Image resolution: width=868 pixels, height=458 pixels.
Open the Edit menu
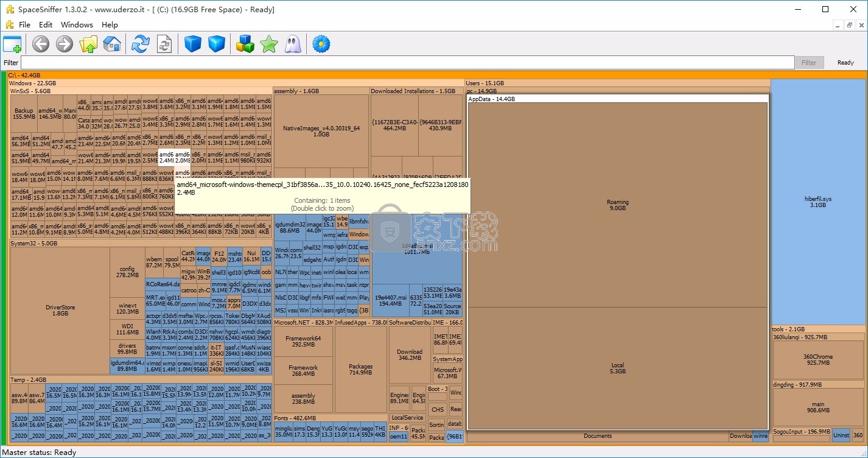[x=46, y=25]
